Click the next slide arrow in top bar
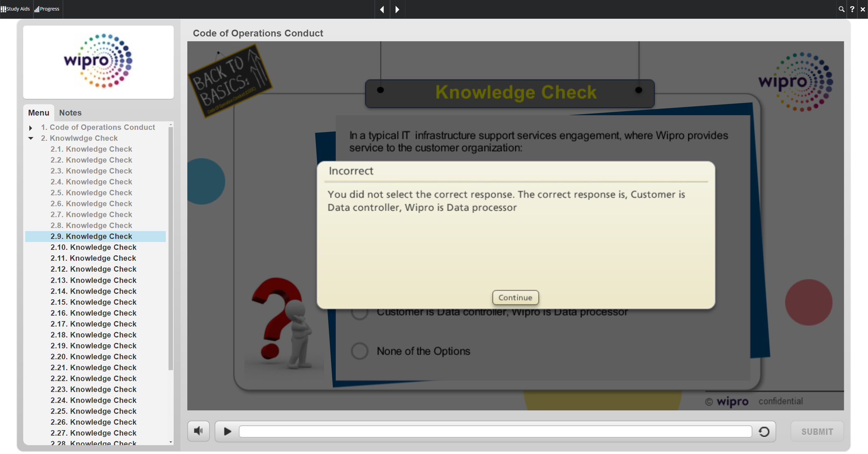This screenshot has height=454, width=868. pyautogui.click(x=397, y=9)
